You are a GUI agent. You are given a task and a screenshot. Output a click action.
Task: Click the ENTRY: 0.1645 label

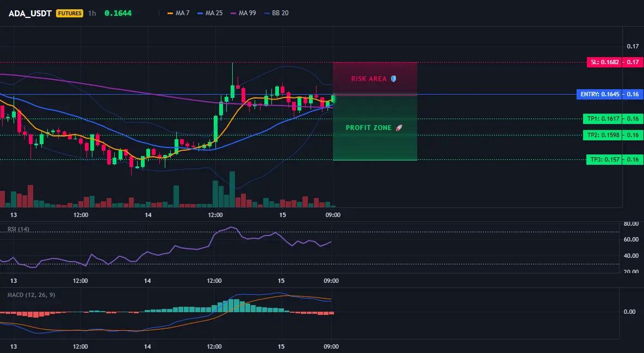click(x=599, y=94)
